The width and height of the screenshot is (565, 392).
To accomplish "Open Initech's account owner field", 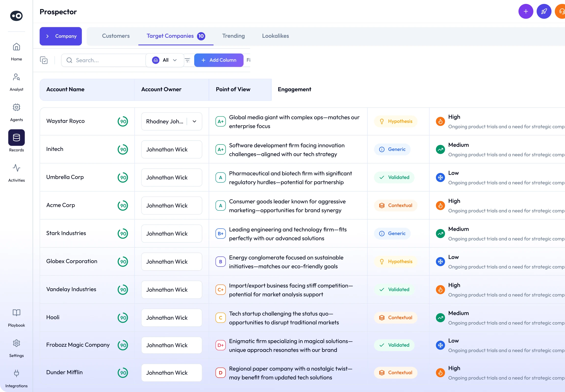I will (x=172, y=149).
